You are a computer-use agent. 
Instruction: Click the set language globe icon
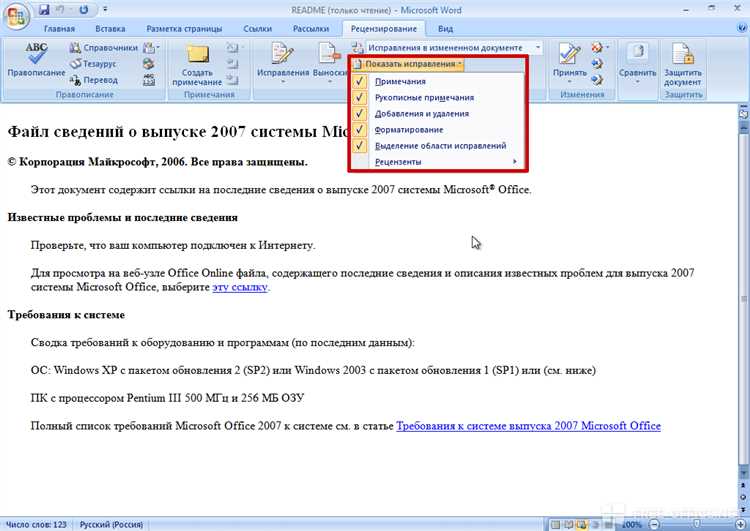[149, 64]
